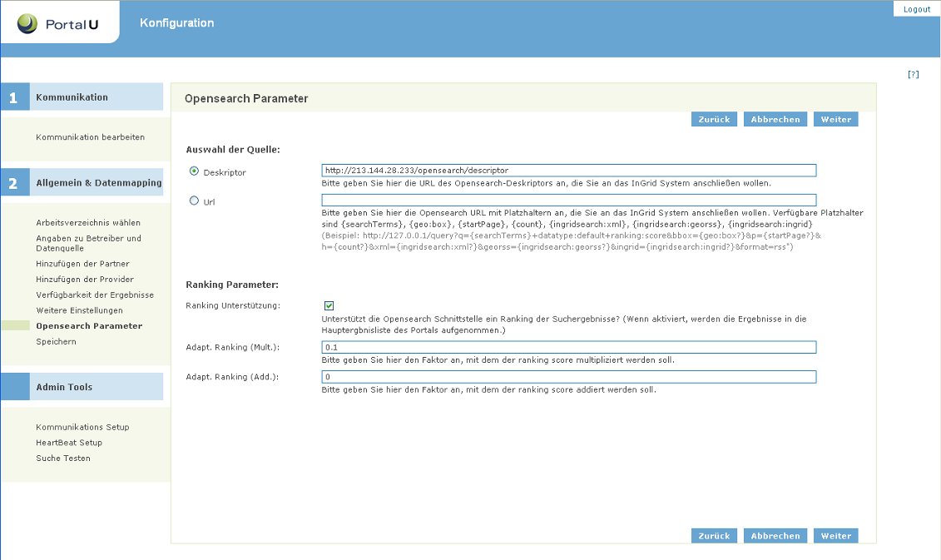Click the bottom Zurück button
Screen dimensions: 941x560
click(714, 536)
